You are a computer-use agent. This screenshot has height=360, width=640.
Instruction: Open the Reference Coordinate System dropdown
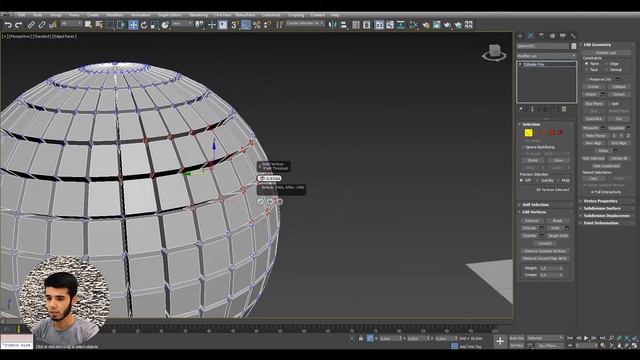(182, 24)
